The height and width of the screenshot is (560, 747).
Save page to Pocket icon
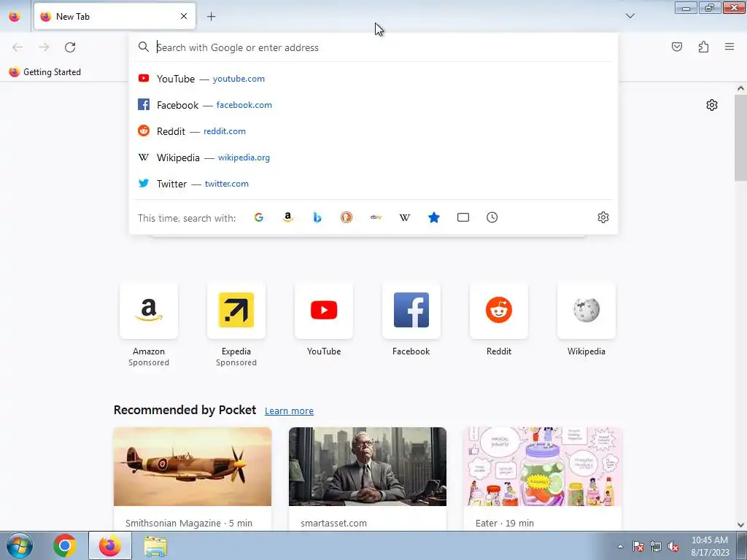click(677, 47)
